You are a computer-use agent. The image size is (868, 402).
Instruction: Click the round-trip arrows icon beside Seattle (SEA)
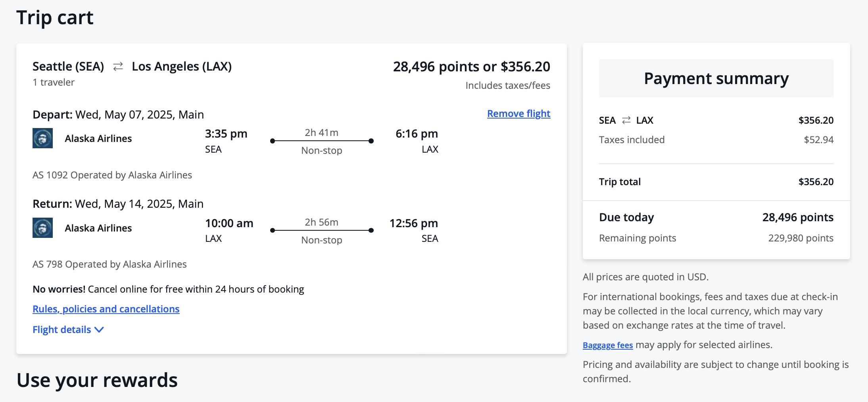click(x=118, y=67)
